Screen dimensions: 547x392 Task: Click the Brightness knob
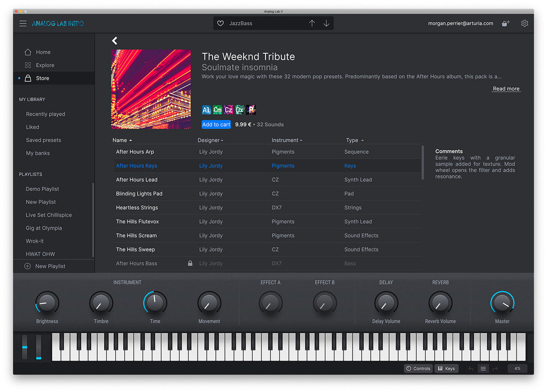pyautogui.click(x=47, y=303)
